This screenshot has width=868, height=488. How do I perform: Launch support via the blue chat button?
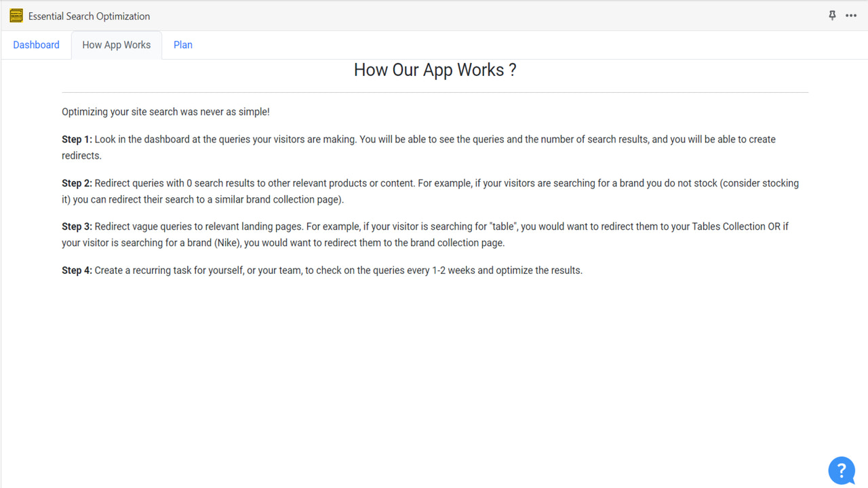pyautogui.click(x=842, y=470)
